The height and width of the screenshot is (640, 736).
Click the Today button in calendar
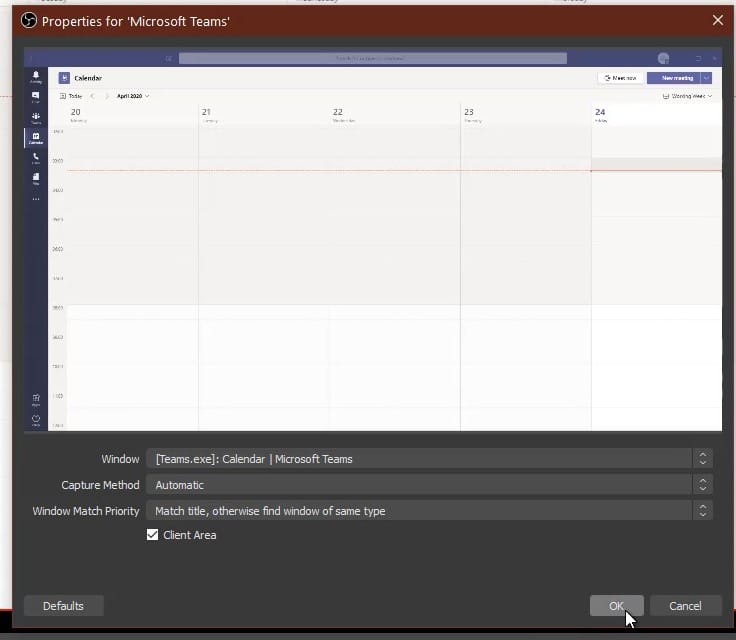point(71,96)
